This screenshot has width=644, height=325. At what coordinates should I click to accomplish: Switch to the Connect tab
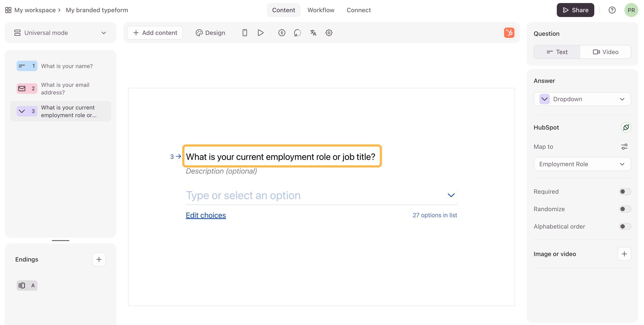pyautogui.click(x=358, y=10)
